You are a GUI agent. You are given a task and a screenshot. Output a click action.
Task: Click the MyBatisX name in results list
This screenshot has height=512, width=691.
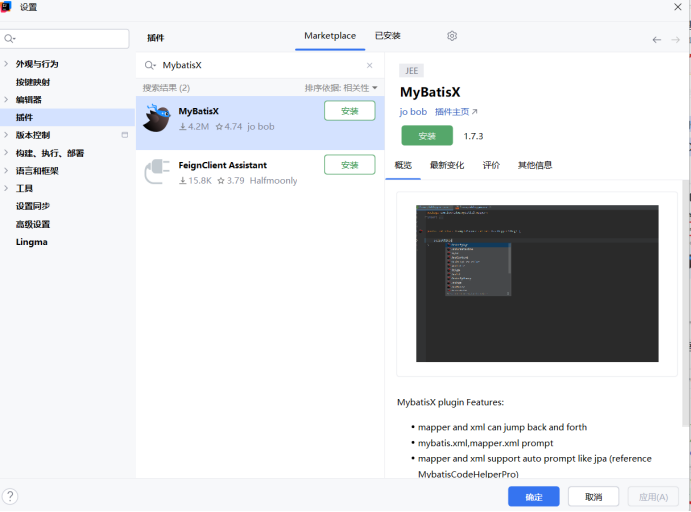[x=198, y=111]
